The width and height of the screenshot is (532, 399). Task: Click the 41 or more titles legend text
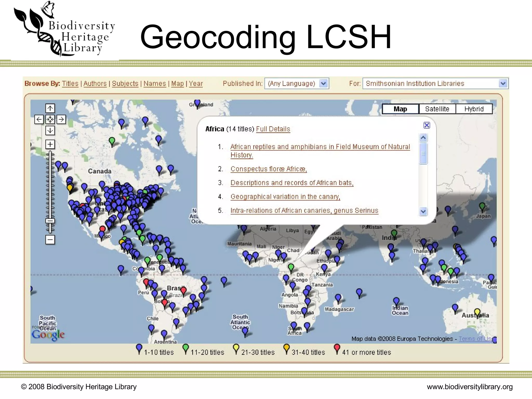pos(367,352)
